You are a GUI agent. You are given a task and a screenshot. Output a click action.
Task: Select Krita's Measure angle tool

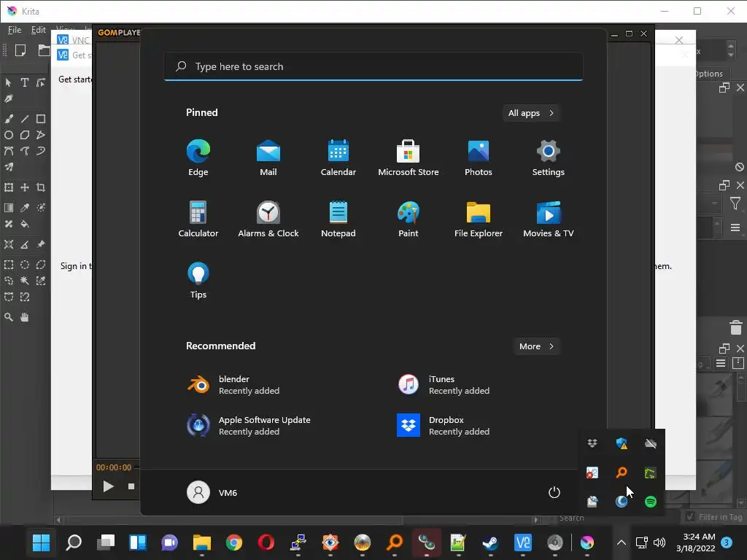25,245
